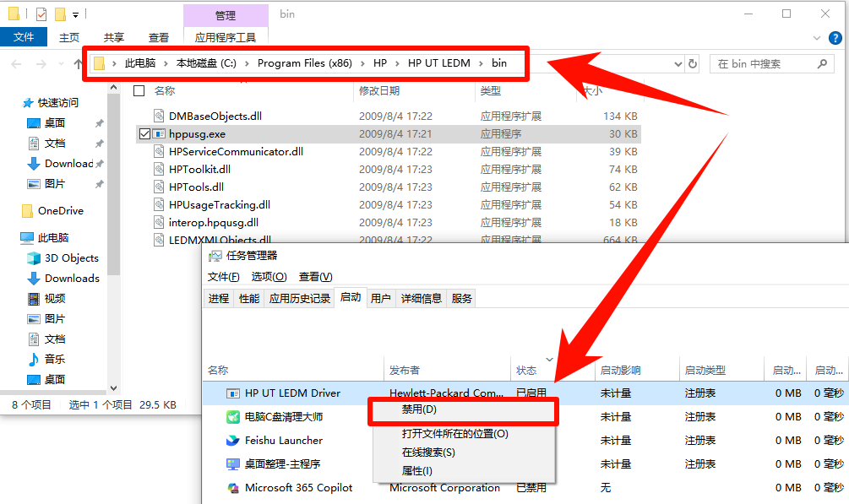Select the interop.hpqusg.dll file
The width and height of the screenshot is (849, 504).
pyautogui.click(x=214, y=223)
